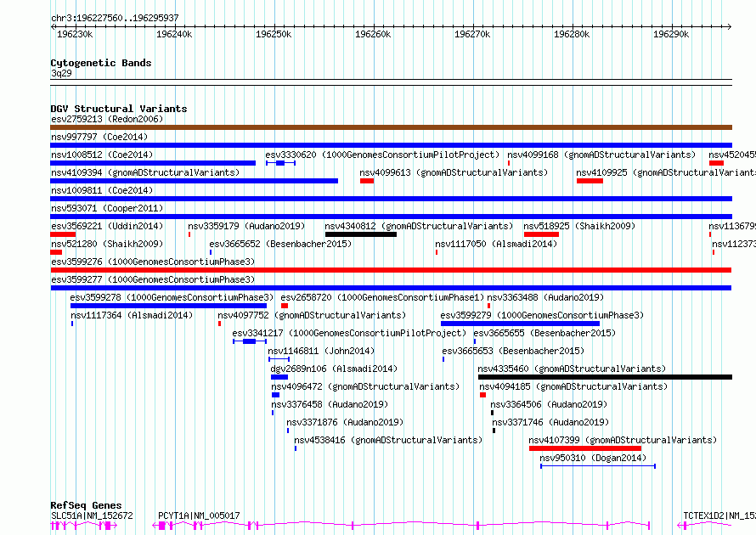Image resolution: width=756 pixels, height=535 pixels.
Task: Open esv3569221 (Uddin2014) label
Action: click(x=107, y=226)
